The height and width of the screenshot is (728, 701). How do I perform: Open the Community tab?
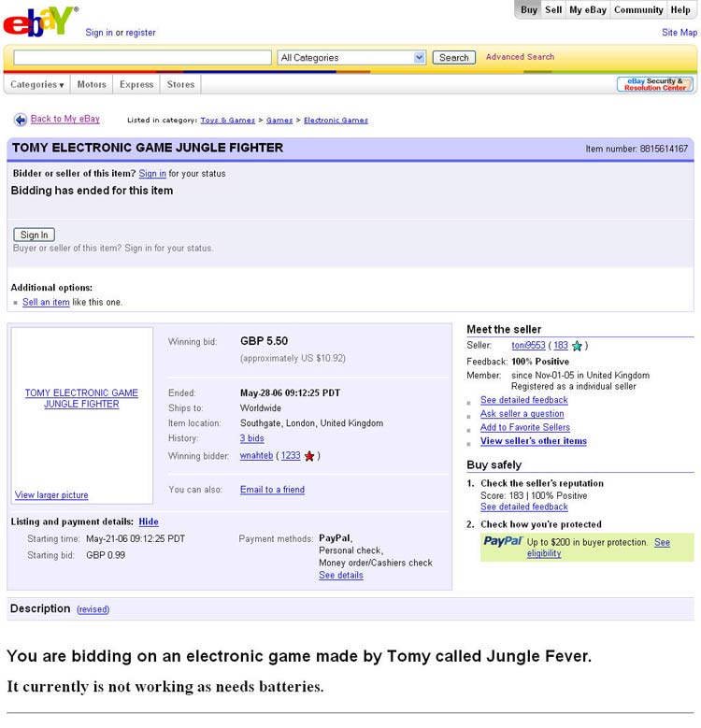click(638, 9)
